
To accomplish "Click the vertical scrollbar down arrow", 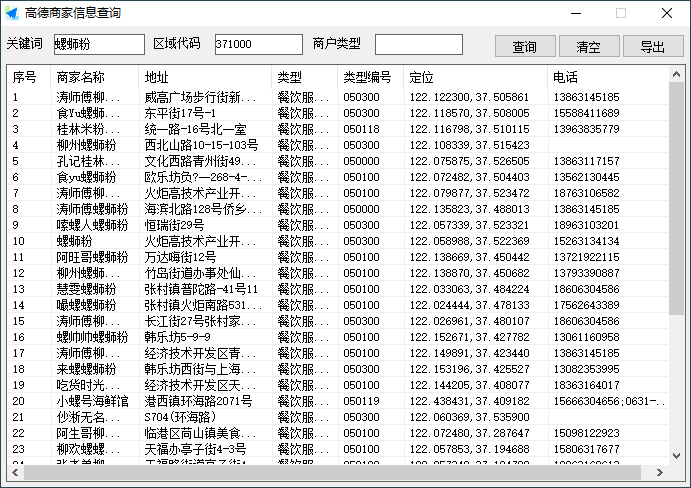I will point(676,456).
